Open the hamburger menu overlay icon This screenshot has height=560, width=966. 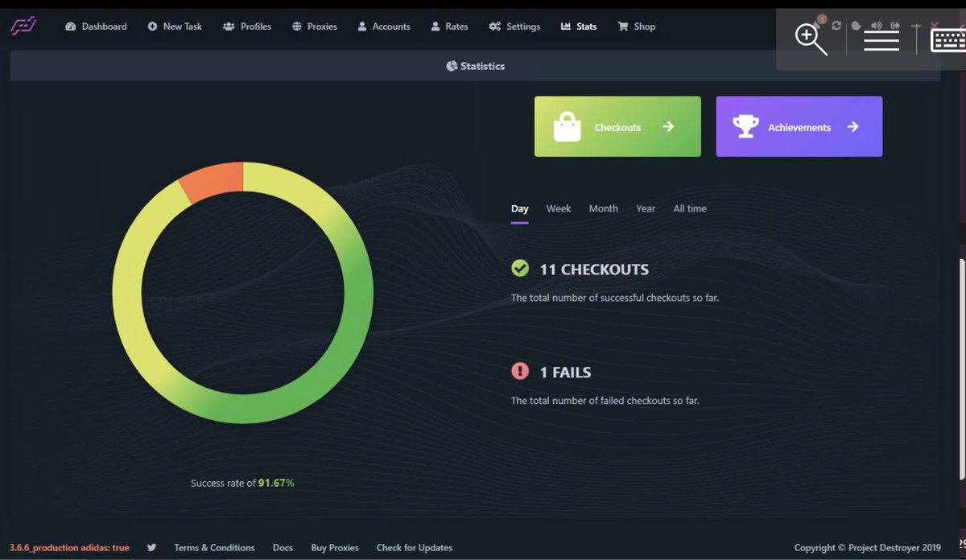(881, 39)
